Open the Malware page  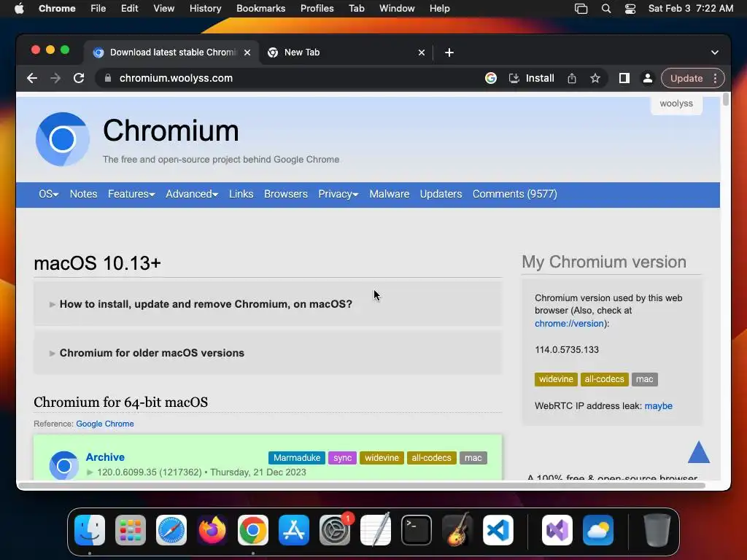pyautogui.click(x=390, y=194)
